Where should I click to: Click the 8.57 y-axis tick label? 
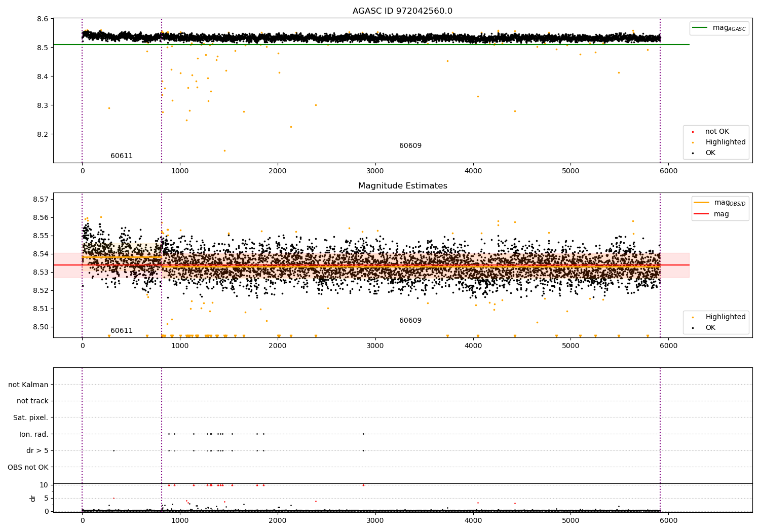pos(41,199)
